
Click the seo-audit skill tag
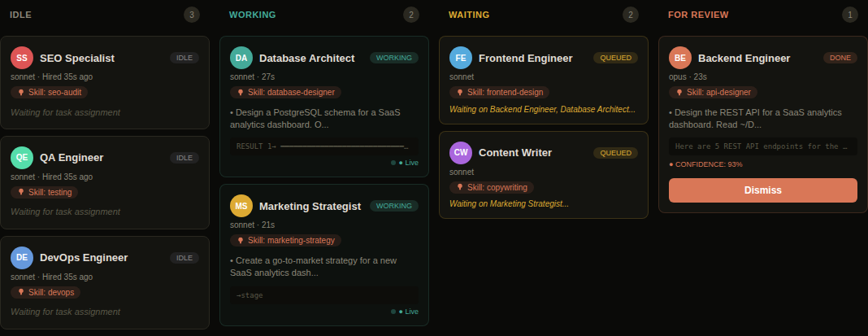[x=50, y=92]
